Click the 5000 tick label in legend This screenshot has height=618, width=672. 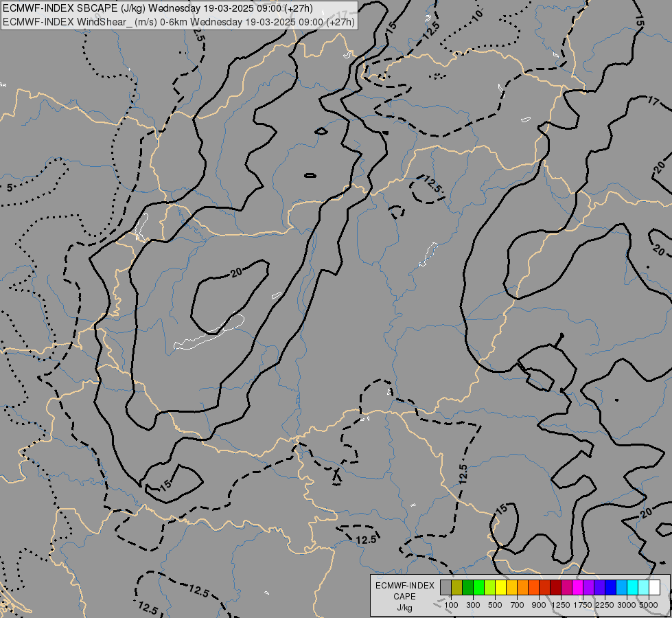pyautogui.click(x=649, y=605)
